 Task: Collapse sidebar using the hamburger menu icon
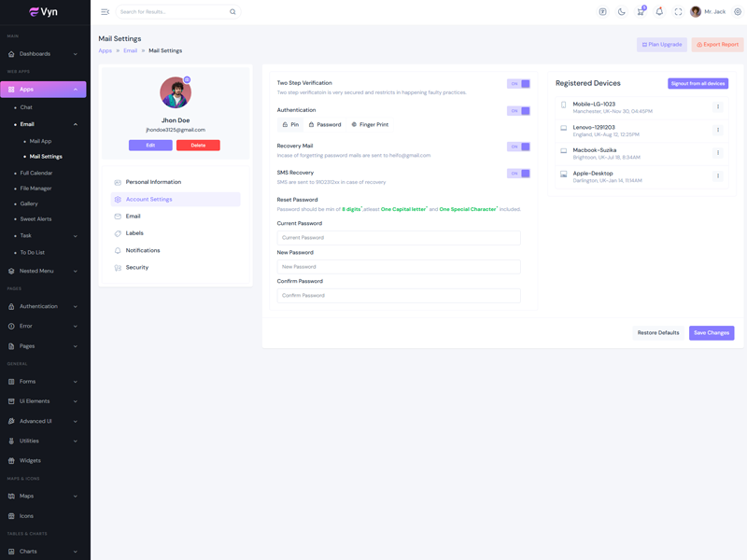(105, 12)
